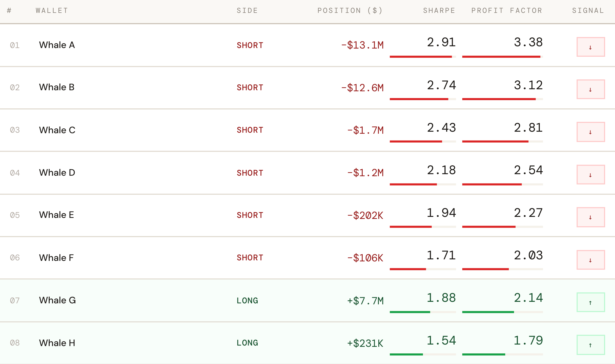Click the down-arrow signal icon for Whale F

coord(590,260)
